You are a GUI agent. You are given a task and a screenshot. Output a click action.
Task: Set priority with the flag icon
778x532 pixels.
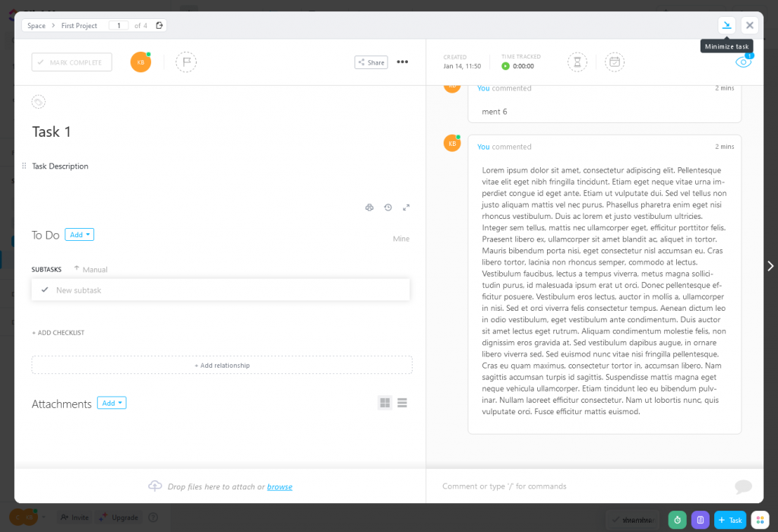point(186,62)
